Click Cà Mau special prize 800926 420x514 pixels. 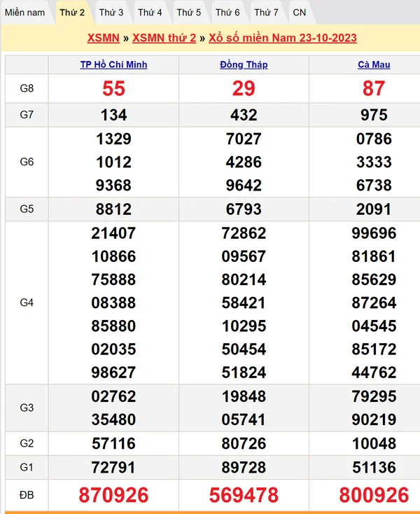pos(374,495)
